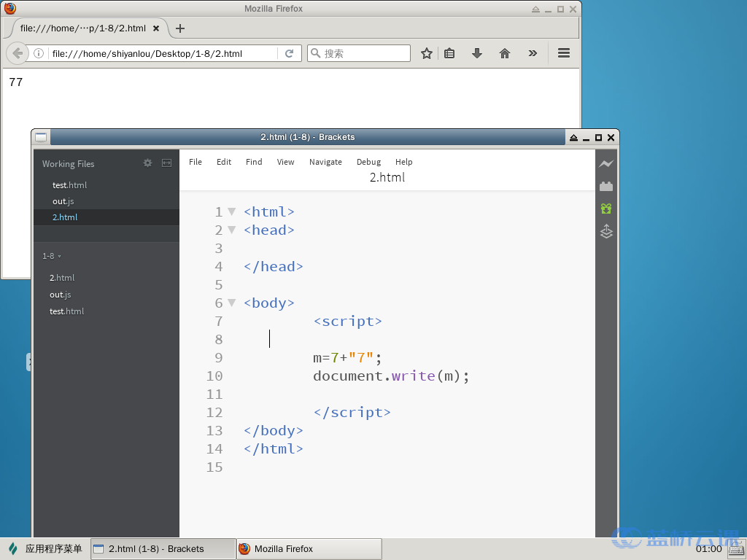Click the Live Preview lightning icon
This screenshot has height=560, width=747.
click(x=606, y=164)
